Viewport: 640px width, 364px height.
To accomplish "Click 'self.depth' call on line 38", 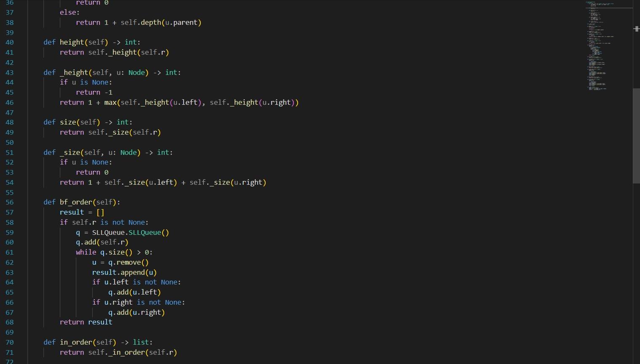I will point(141,22).
